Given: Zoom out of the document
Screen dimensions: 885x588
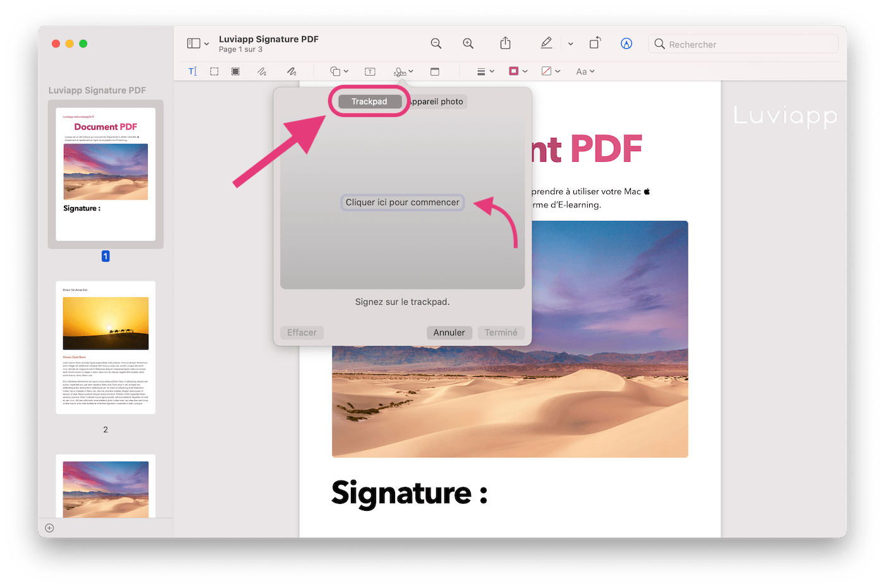Looking at the screenshot, I should pos(436,44).
